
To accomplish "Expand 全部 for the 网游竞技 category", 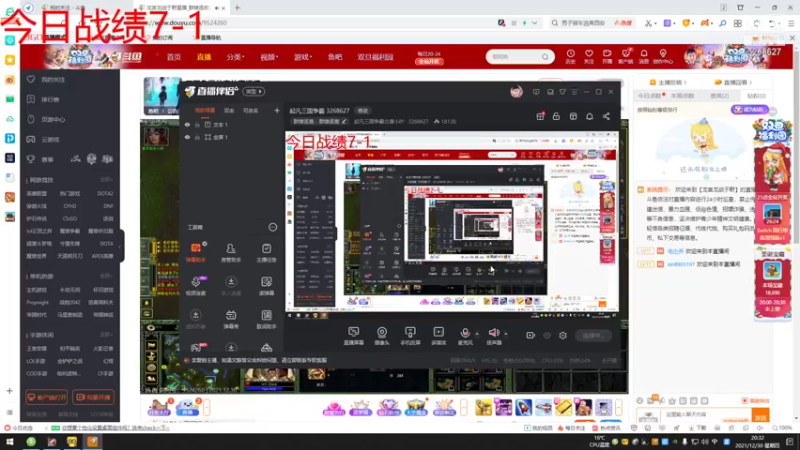I will tap(106, 180).
